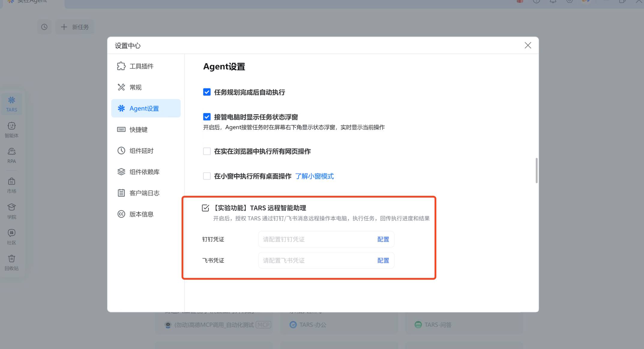Click the task history clock icon

pos(44,27)
